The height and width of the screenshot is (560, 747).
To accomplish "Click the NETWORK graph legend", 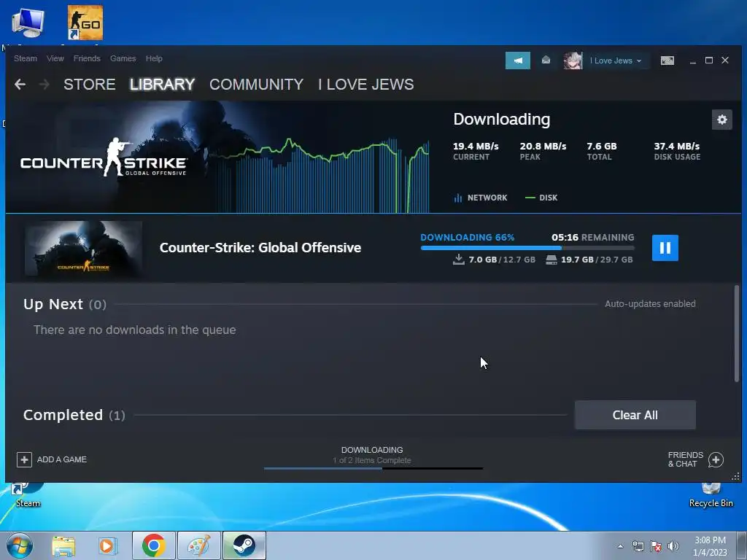I will (x=481, y=198).
